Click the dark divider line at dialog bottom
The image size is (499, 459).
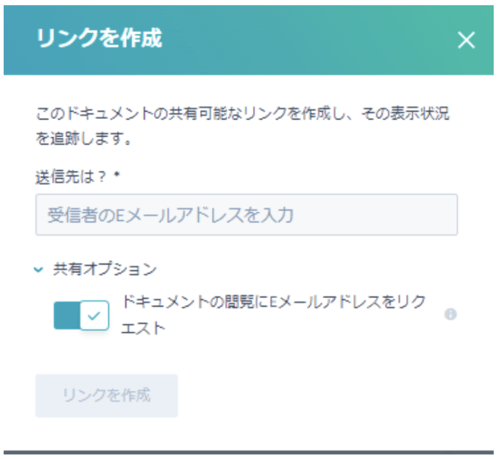tap(249, 452)
